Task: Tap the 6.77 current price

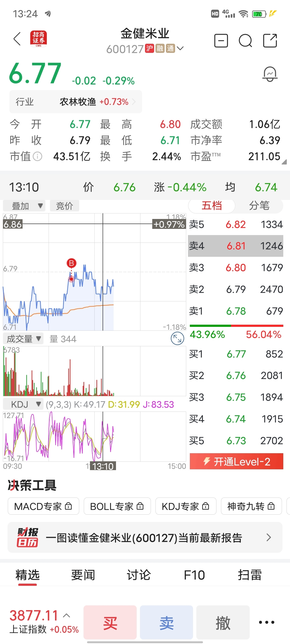Action: [x=35, y=73]
